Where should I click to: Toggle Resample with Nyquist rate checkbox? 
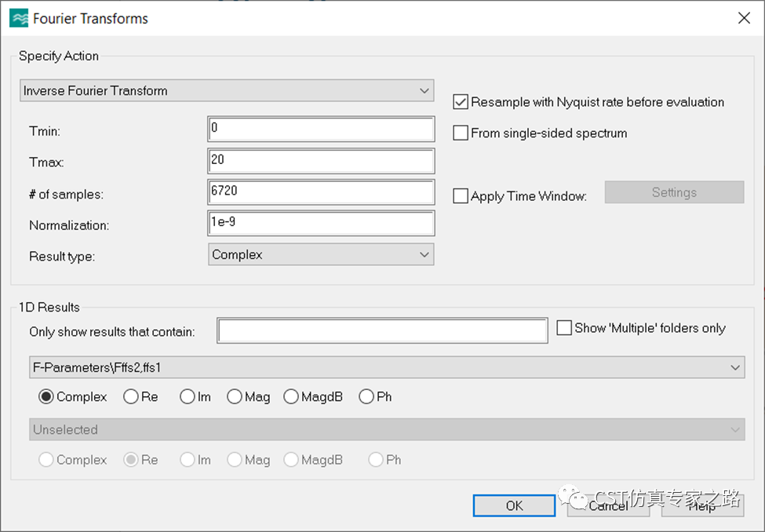point(461,102)
